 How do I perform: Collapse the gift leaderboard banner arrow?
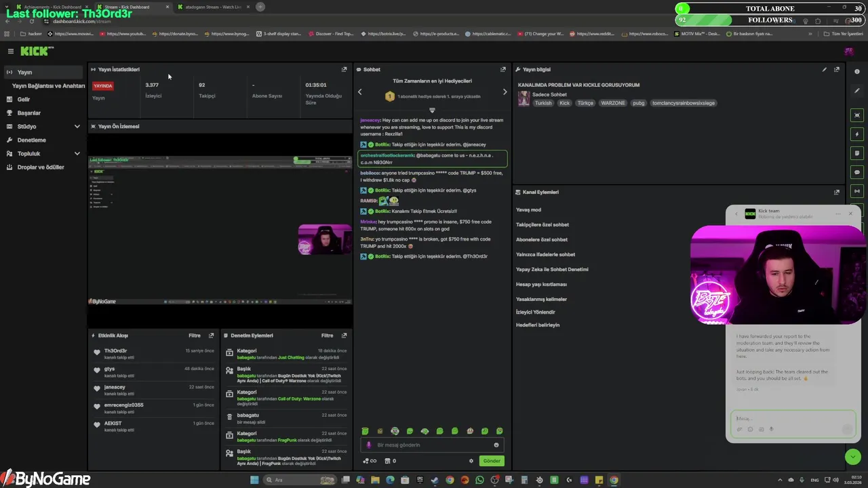tap(432, 110)
